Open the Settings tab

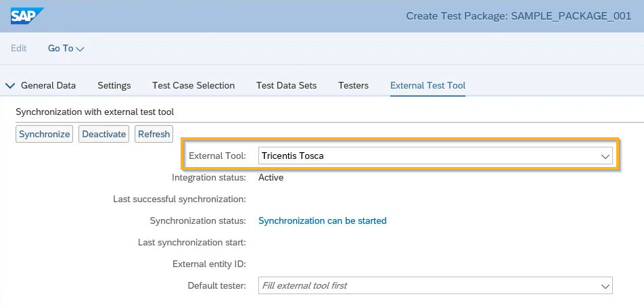[x=114, y=86]
